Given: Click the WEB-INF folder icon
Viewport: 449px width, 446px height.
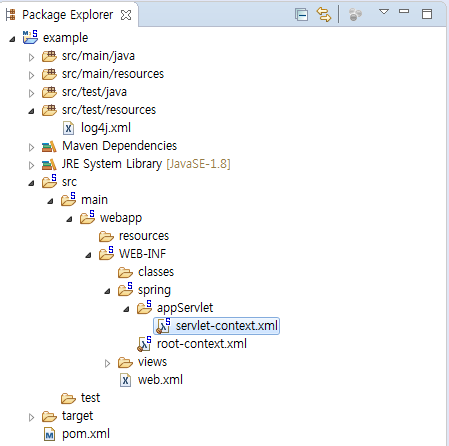Looking at the screenshot, I should click(x=106, y=253).
